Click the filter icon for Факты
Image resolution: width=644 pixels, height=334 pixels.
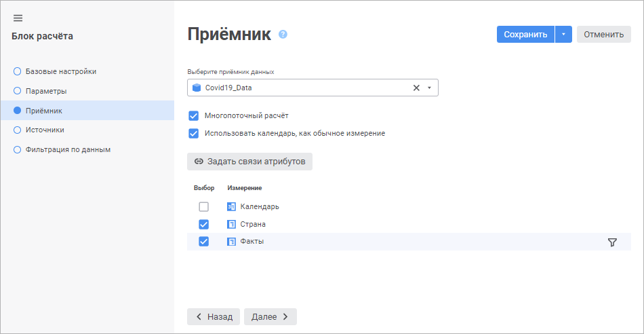pyautogui.click(x=612, y=242)
